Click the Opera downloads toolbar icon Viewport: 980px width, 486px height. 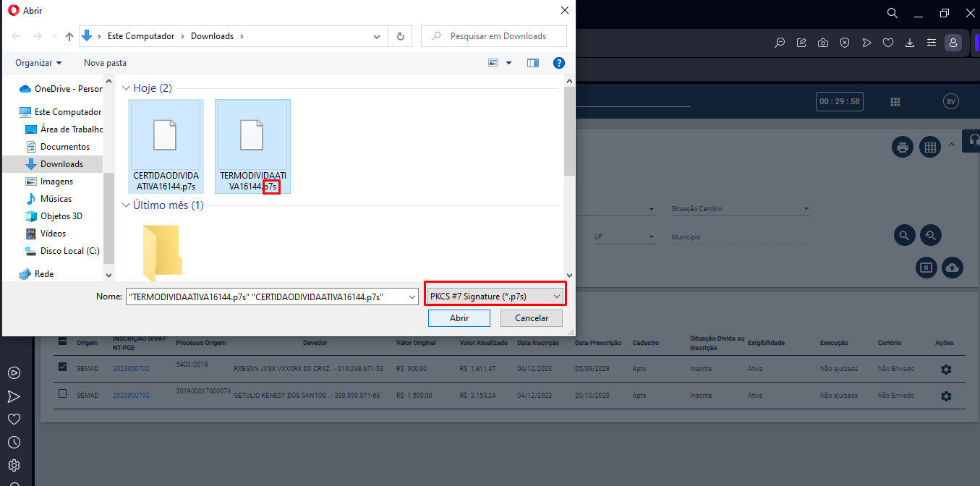(910, 43)
